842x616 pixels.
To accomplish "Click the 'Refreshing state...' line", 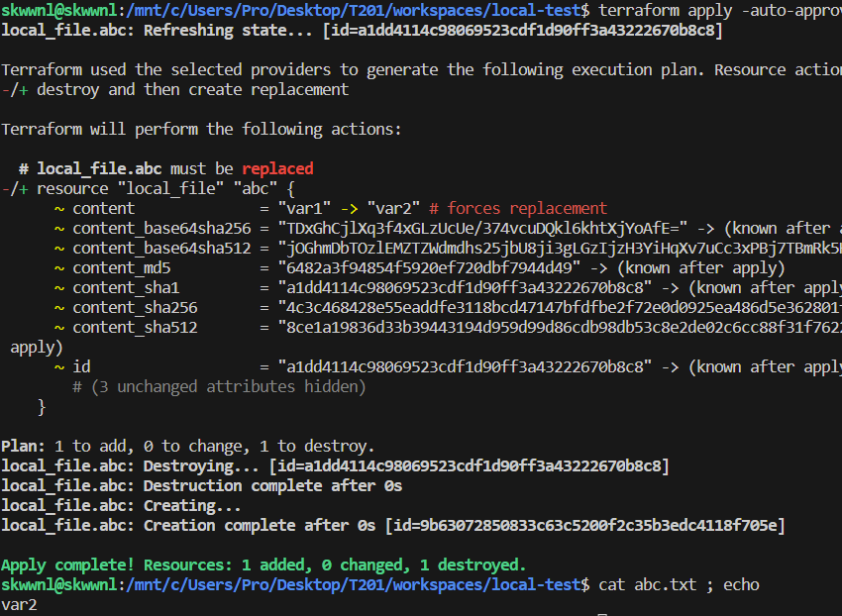I will point(362,31).
